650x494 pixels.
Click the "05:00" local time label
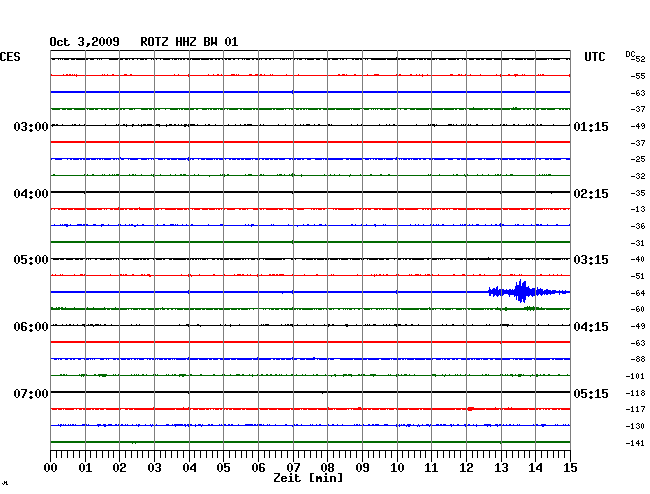tap(31, 260)
